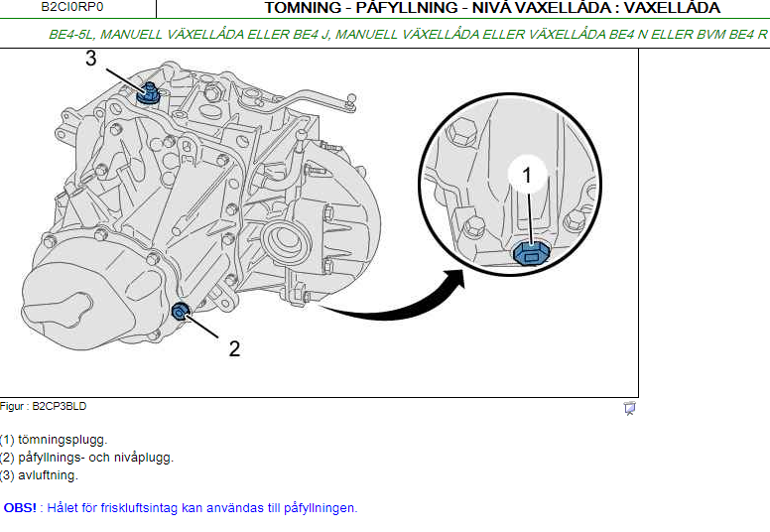Click the blue filler plug near label 2
Viewport: 770px width, 532px height.
[x=181, y=311]
